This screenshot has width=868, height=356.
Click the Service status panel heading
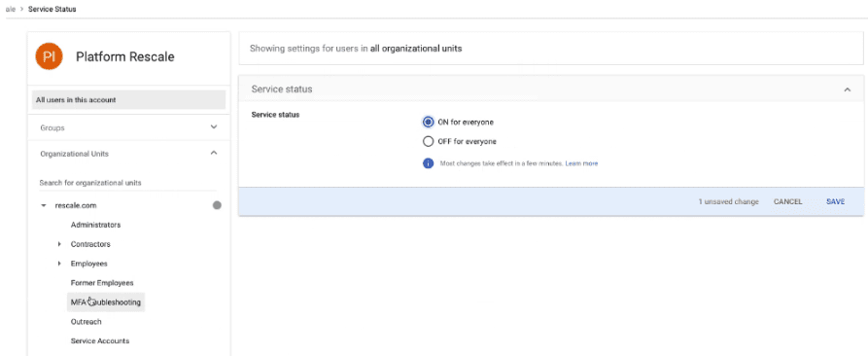click(x=282, y=89)
